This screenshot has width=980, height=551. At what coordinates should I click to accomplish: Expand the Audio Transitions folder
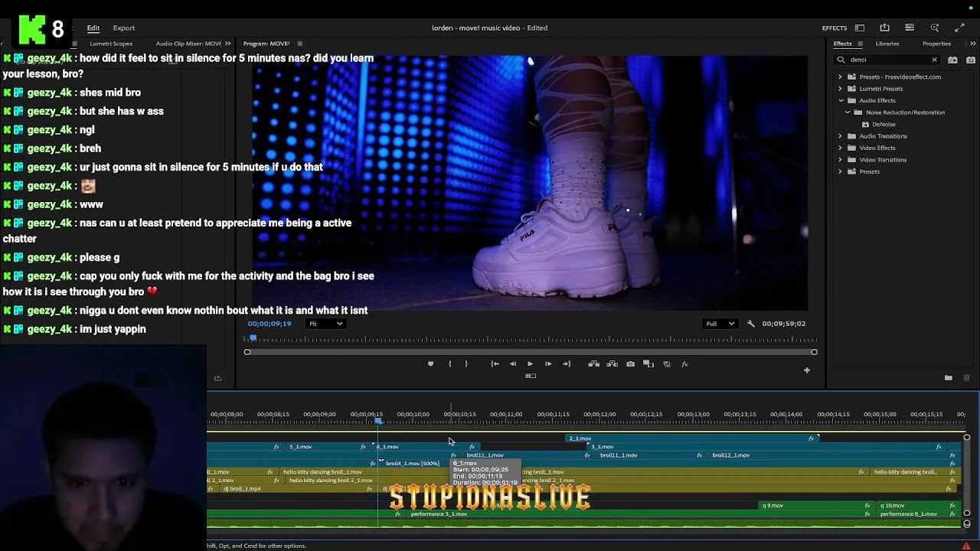[840, 136]
